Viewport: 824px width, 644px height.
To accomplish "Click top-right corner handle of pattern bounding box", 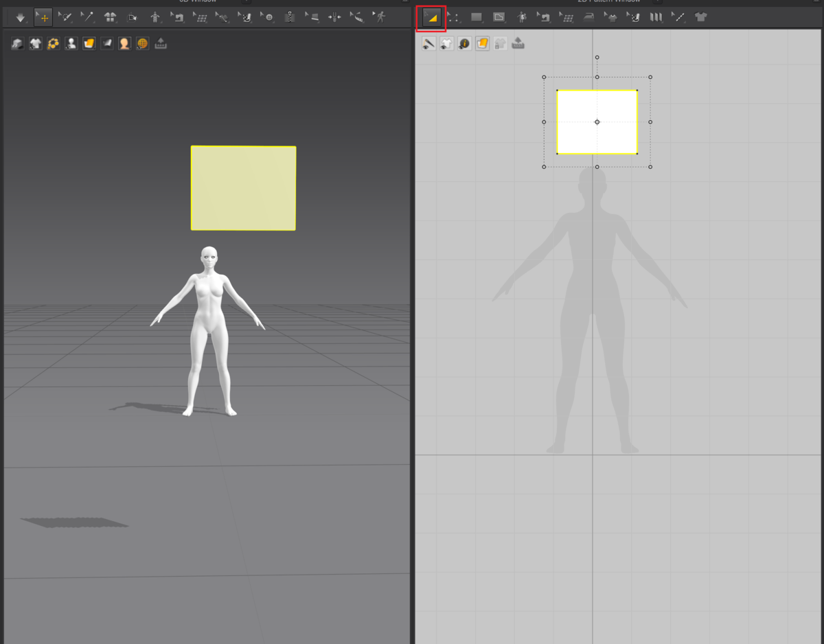I will click(650, 77).
